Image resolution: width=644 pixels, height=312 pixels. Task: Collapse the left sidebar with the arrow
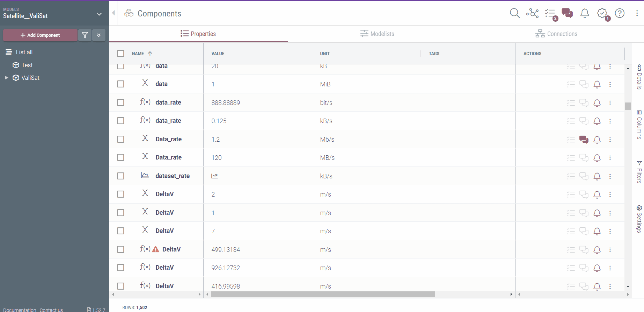[x=114, y=13]
